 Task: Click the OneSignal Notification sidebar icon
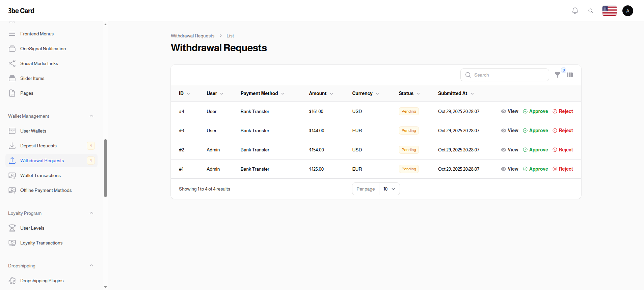(12, 49)
